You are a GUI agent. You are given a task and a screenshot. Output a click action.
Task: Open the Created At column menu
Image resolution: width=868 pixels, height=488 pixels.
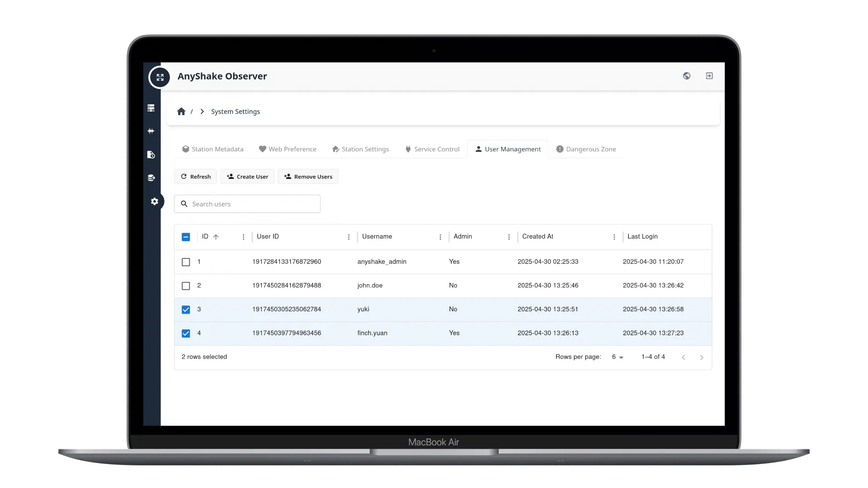pyautogui.click(x=614, y=237)
